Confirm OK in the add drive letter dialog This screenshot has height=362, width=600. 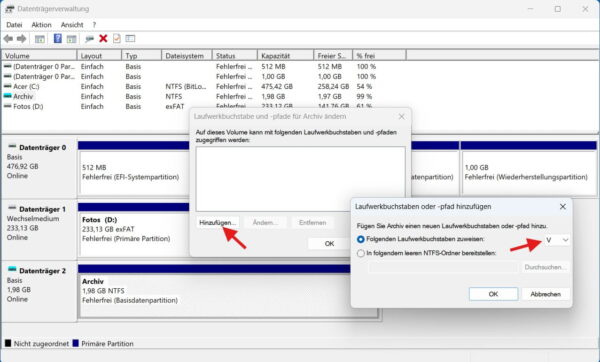pyautogui.click(x=493, y=294)
